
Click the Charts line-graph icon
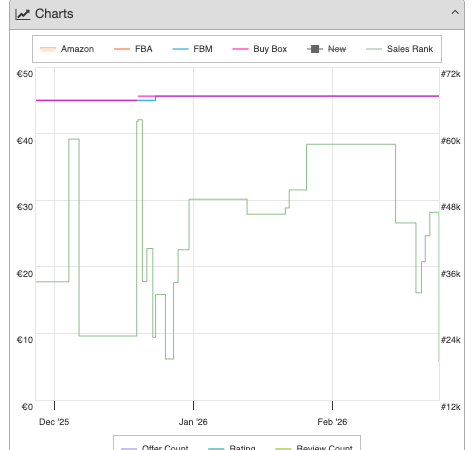(23, 14)
